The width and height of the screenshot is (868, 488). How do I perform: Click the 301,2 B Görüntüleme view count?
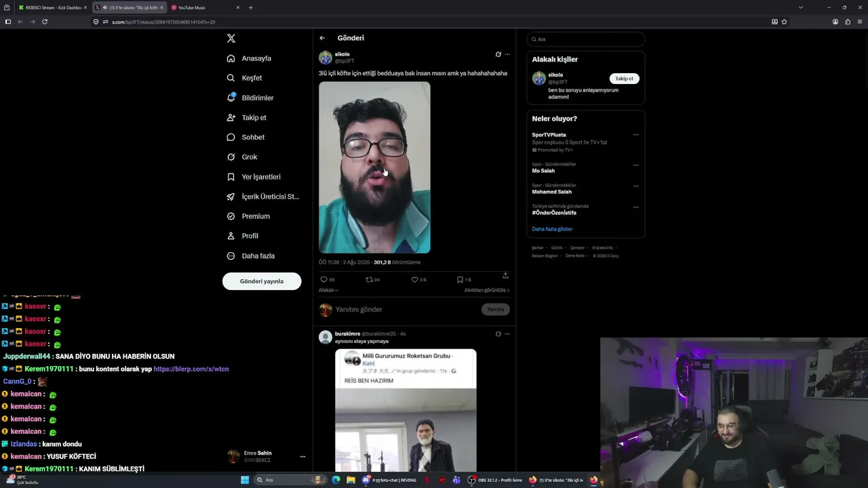(x=397, y=262)
